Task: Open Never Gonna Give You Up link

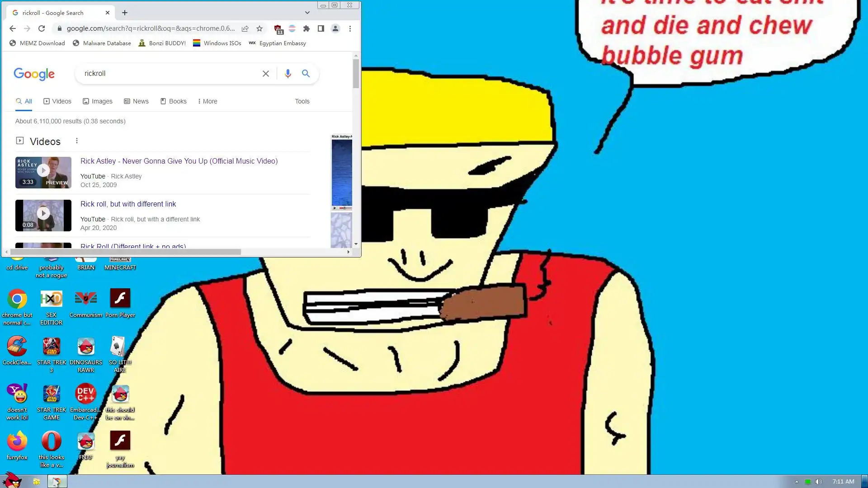Action: pos(179,161)
